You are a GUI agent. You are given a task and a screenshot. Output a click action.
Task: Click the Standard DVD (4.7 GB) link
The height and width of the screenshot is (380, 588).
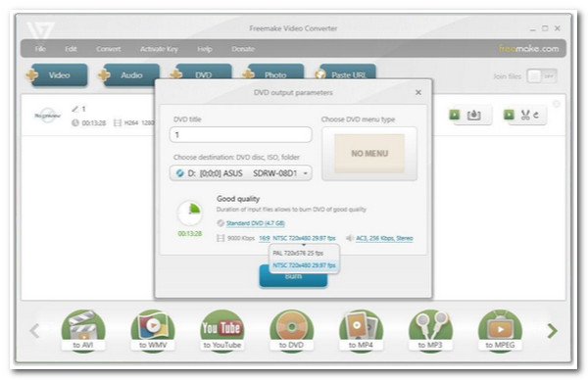[x=256, y=223]
